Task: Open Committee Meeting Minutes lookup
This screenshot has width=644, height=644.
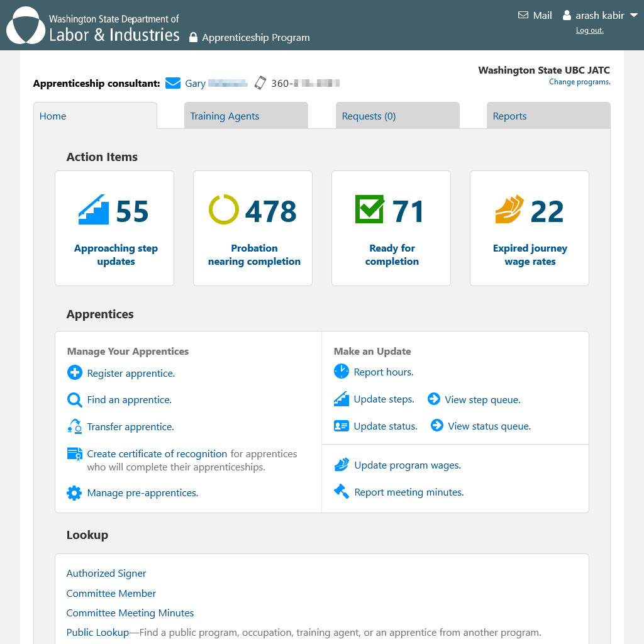Action: pyautogui.click(x=130, y=613)
